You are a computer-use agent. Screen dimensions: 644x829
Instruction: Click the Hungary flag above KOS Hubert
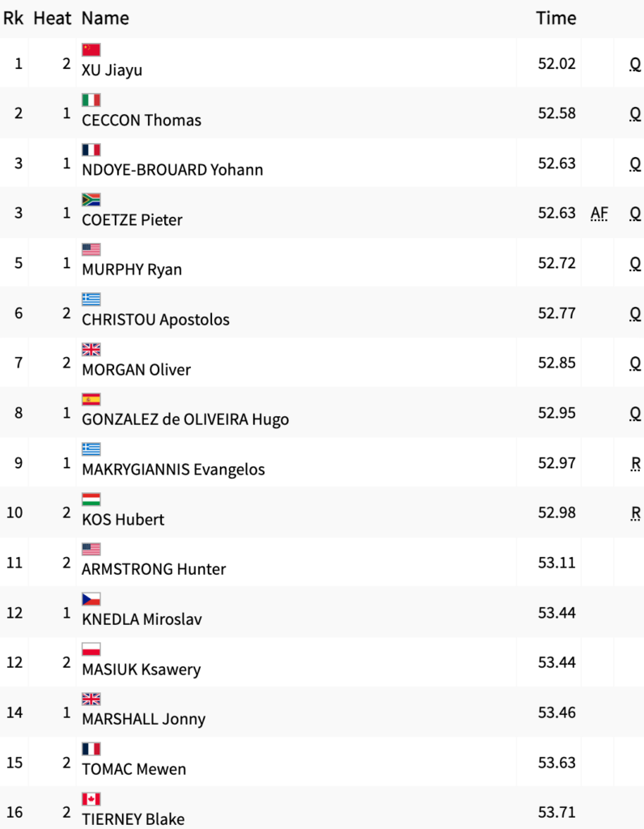[91, 500]
